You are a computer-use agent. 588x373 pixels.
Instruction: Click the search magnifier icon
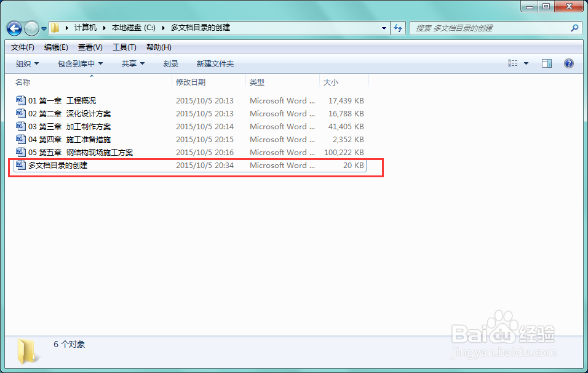574,28
